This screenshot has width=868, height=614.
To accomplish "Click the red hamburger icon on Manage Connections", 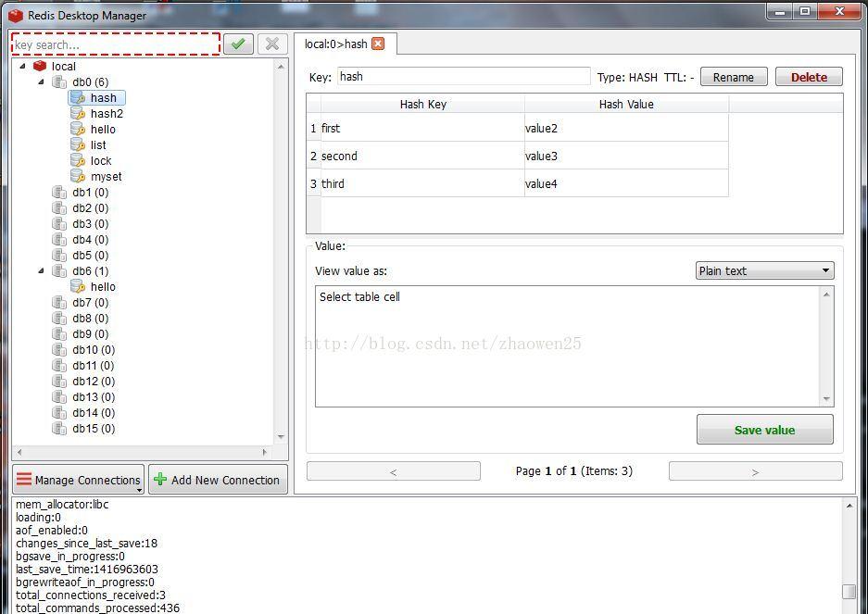I will coord(24,479).
